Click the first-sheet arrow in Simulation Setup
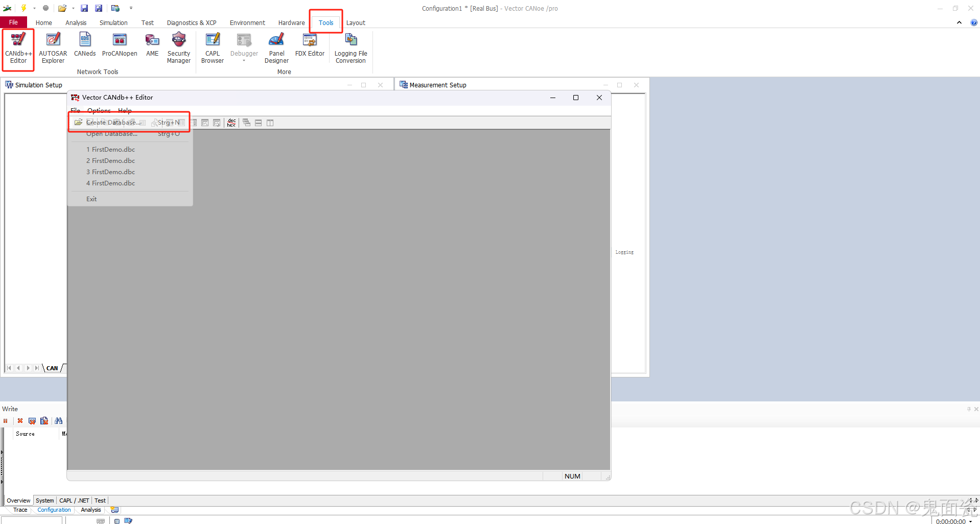Viewport: 980px width, 524px height. coord(9,368)
